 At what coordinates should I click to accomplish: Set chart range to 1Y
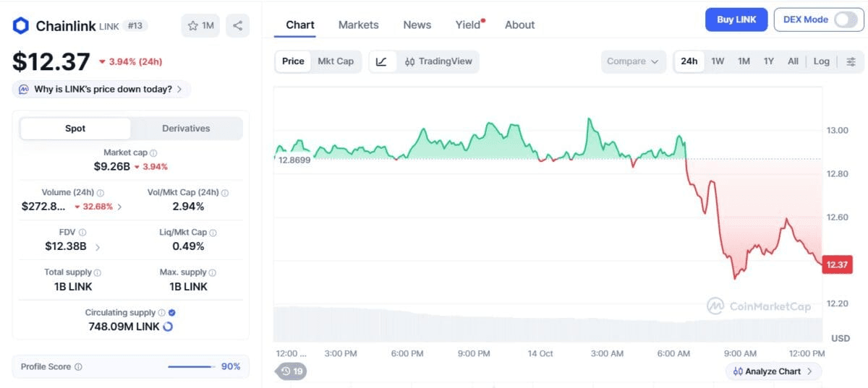coord(769,61)
